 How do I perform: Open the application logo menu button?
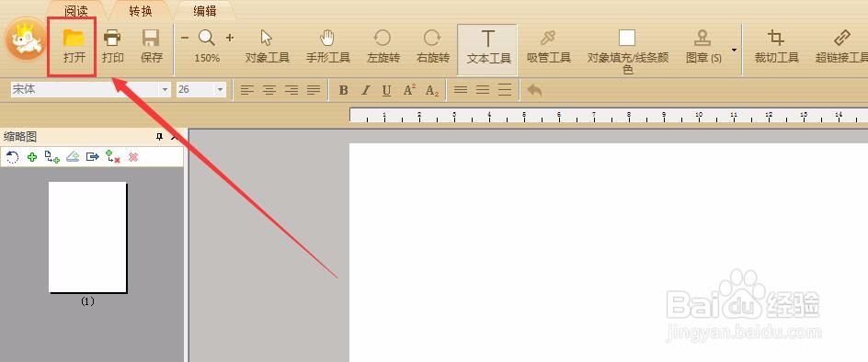click(x=26, y=40)
